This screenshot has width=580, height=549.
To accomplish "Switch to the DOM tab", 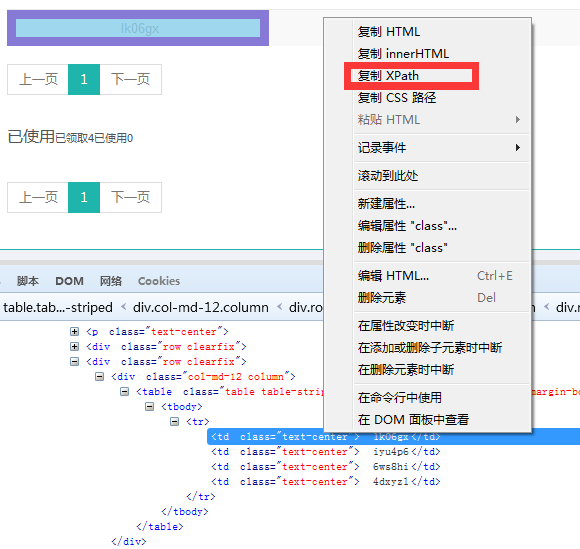I will point(69,281).
